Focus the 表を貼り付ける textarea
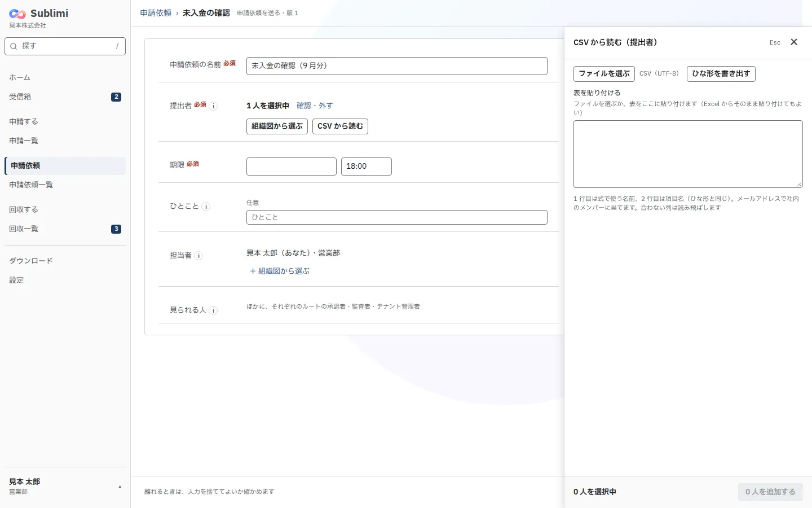812x508 pixels. click(688, 154)
